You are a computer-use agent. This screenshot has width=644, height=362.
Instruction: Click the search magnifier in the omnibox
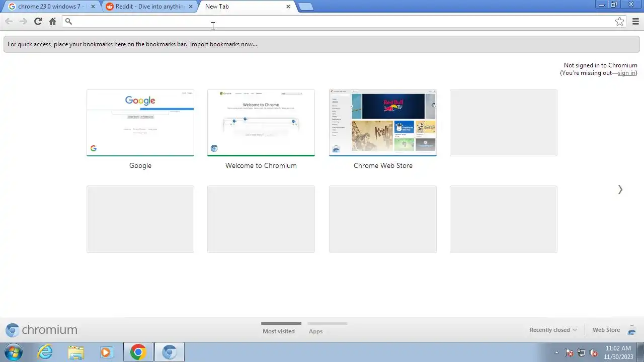(x=68, y=21)
